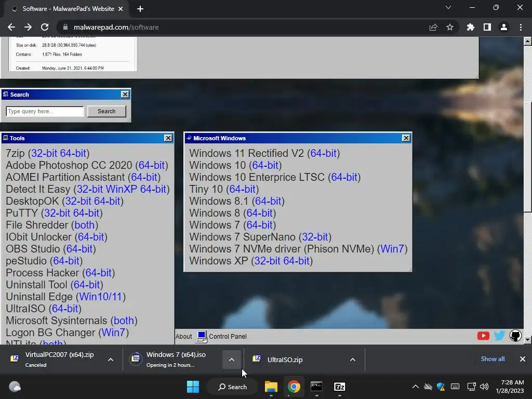The width and height of the screenshot is (532, 399).
Task: Go back with the browser back arrow
Action: (x=11, y=27)
